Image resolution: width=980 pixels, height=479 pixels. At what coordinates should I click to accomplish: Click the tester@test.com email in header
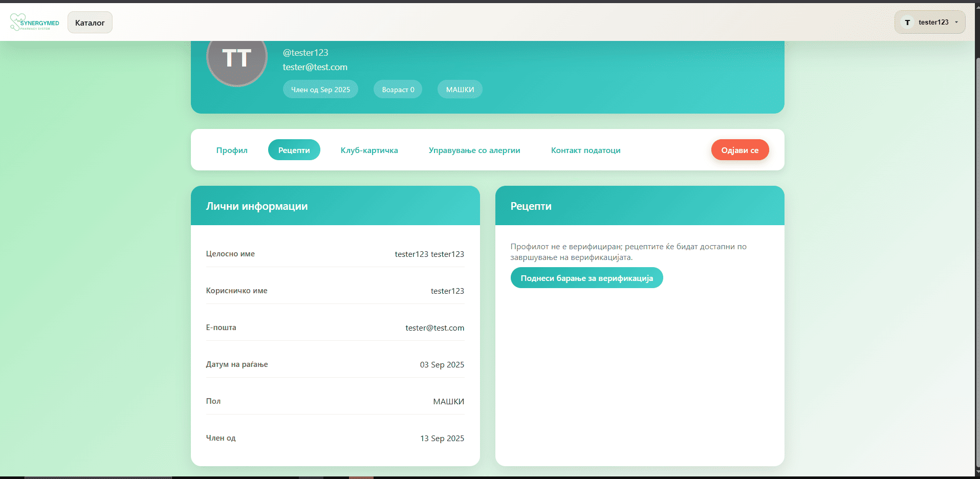point(315,67)
